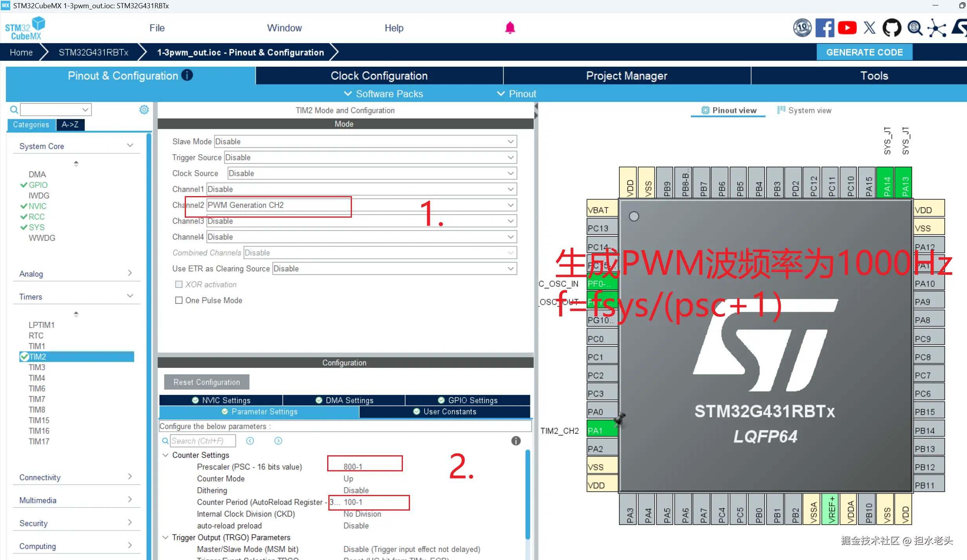Toggle the XOR activation checkbox
The width and height of the screenshot is (967, 560).
click(179, 284)
